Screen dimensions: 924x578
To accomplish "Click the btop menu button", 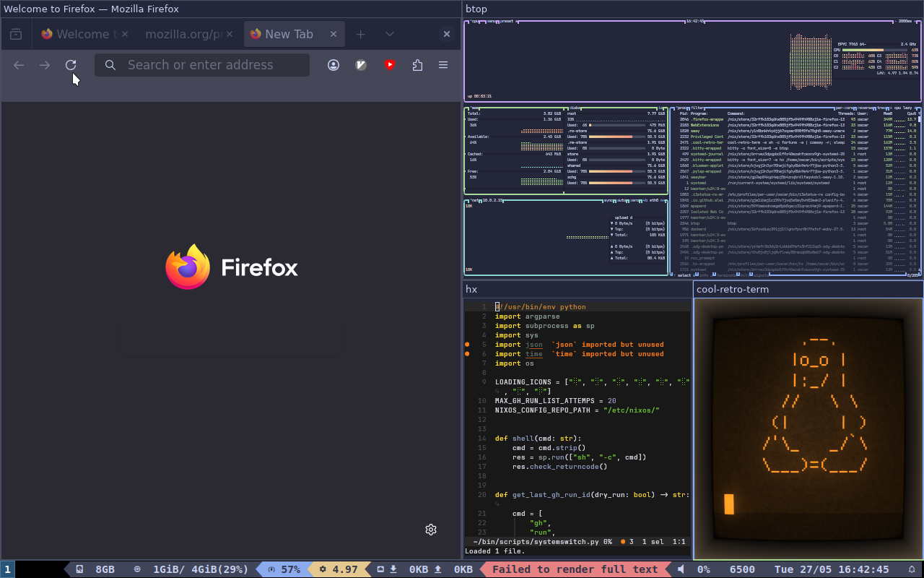I will coord(492,21).
